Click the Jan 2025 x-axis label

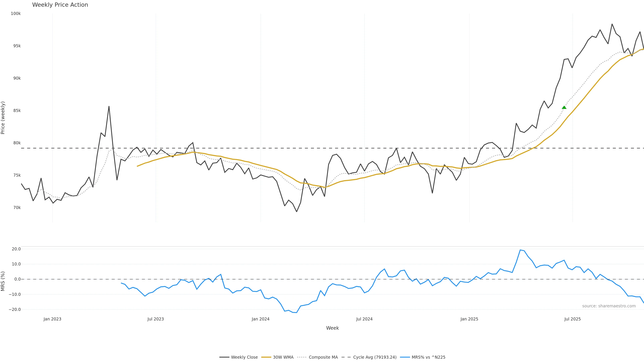click(469, 319)
